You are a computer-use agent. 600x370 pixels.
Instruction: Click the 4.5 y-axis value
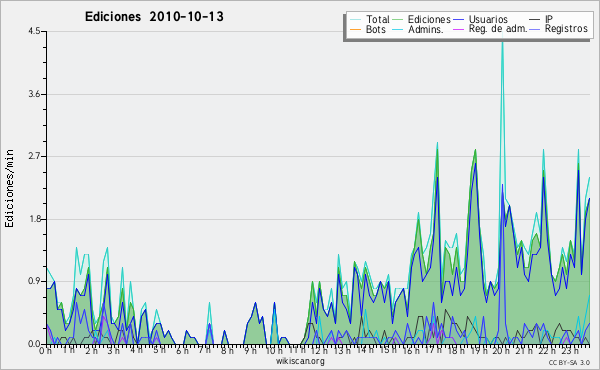(34, 31)
